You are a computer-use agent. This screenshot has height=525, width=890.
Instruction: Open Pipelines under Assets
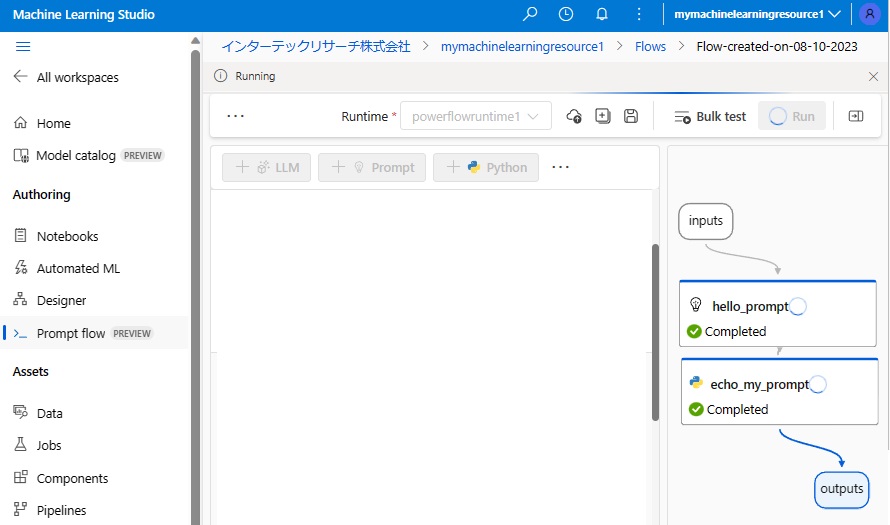coord(50,510)
